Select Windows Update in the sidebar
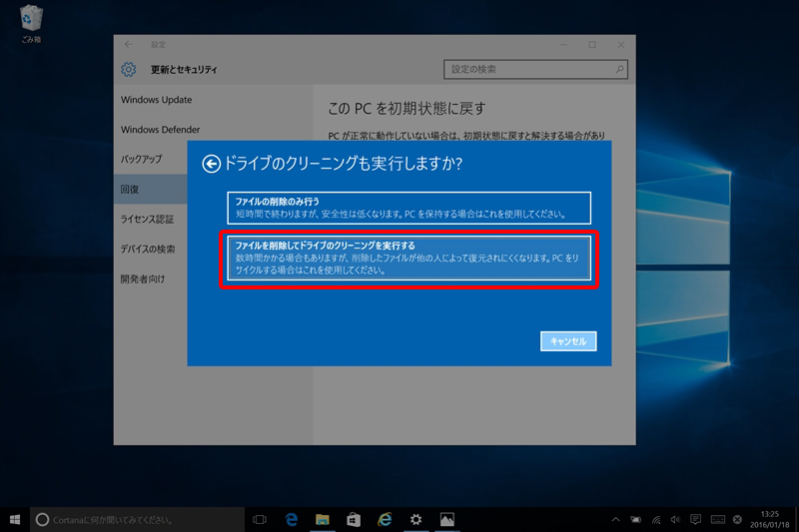Viewport: 799px width, 532px height. pos(156,100)
